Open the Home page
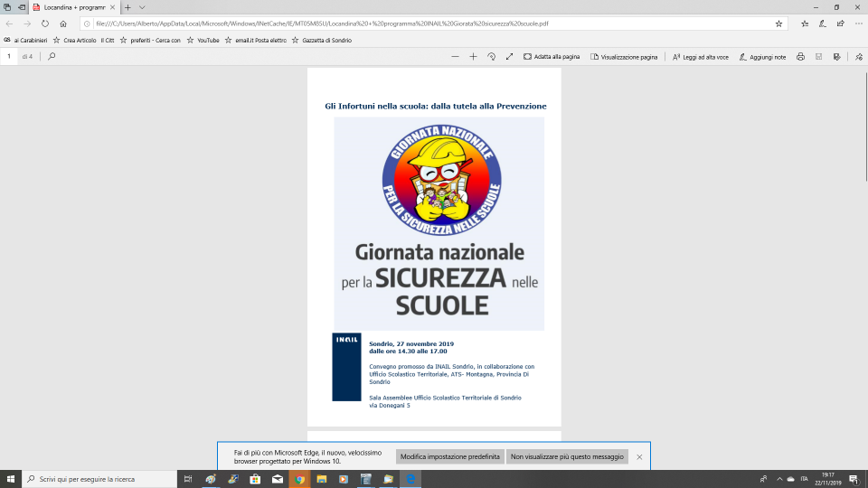868x488 pixels. tap(63, 23)
